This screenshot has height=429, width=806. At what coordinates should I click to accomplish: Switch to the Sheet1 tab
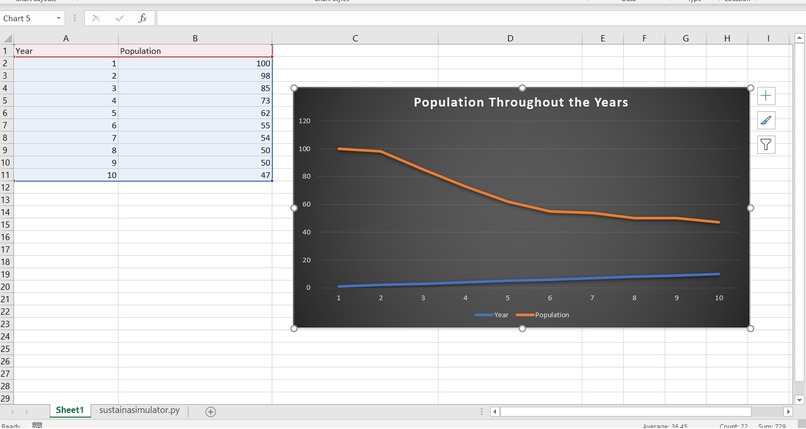69,410
